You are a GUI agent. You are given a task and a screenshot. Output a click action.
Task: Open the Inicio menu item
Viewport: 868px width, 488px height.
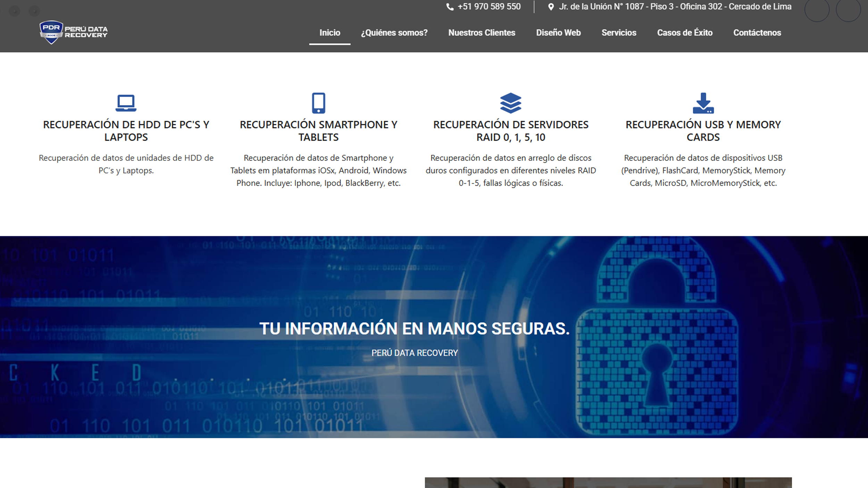[329, 33]
